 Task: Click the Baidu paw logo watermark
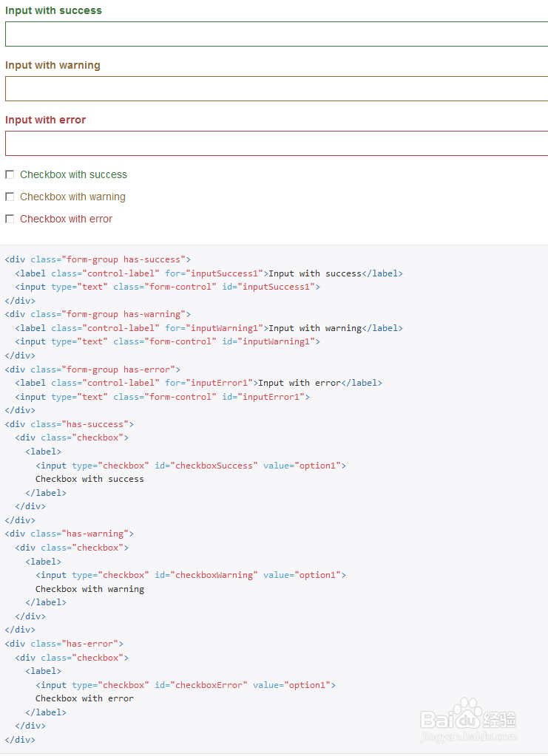[x=466, y=714]
